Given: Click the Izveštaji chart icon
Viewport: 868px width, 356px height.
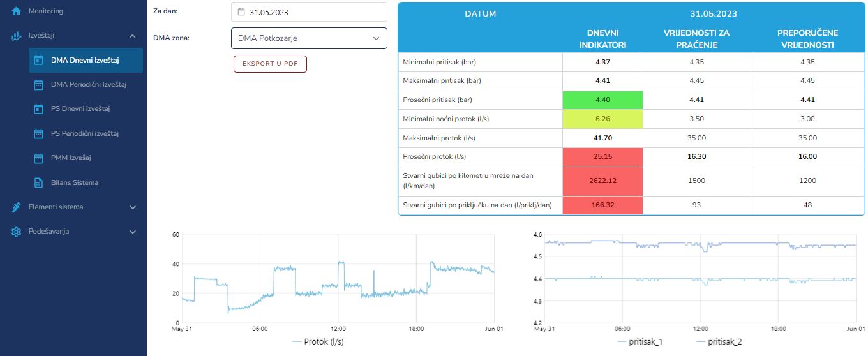Looking at the screenshot, I should 17,36.
